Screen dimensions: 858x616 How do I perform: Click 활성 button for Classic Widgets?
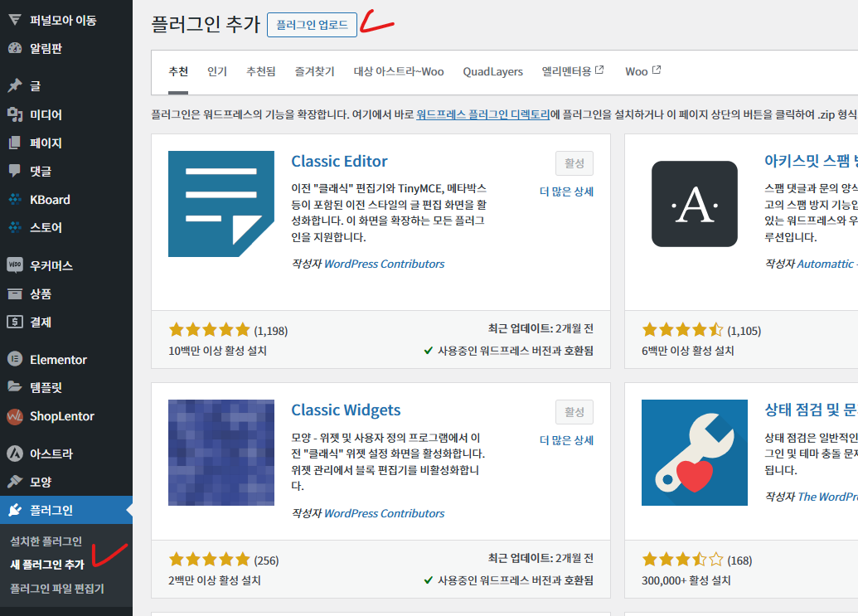[x=574, y=412]
